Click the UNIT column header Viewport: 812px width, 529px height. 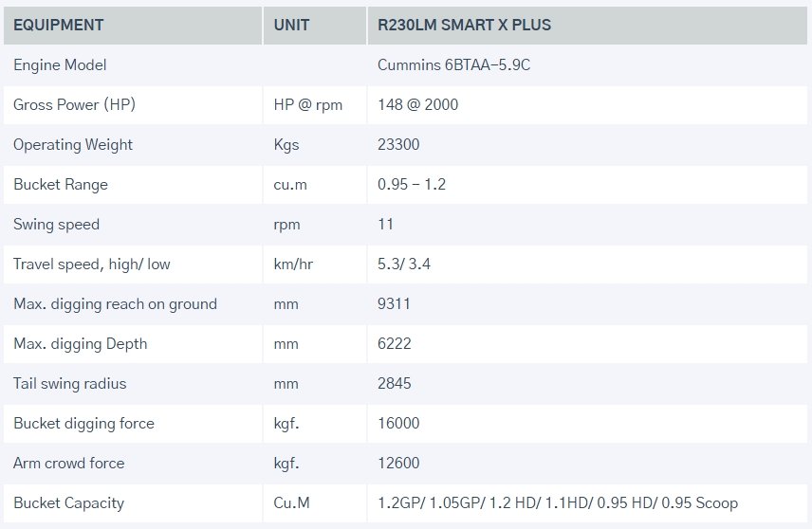point(291,25)
